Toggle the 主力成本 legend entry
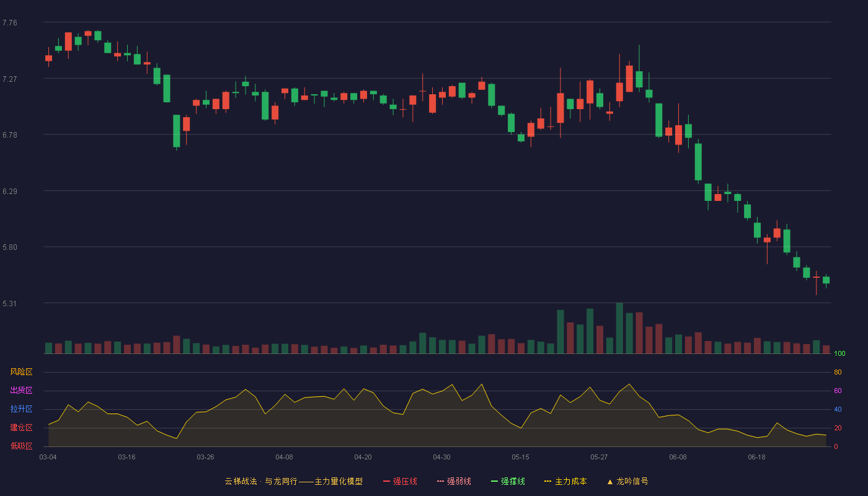 pyautogui.click(x=565, y=481)
